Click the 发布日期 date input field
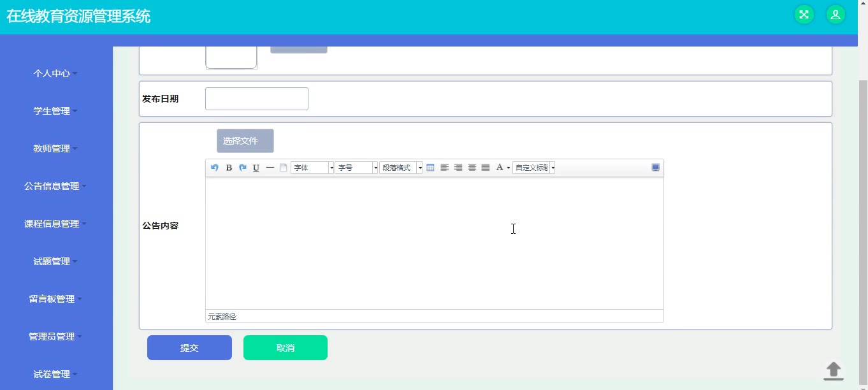 pyautogui.click(x=257, y=99)
